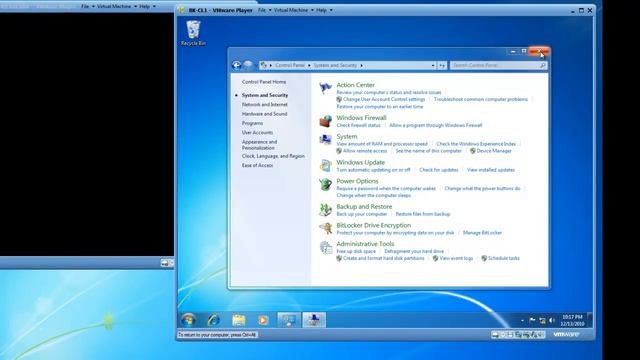
Task: Expand chevron after Control Panel breadcrumb
Action: 309,65
